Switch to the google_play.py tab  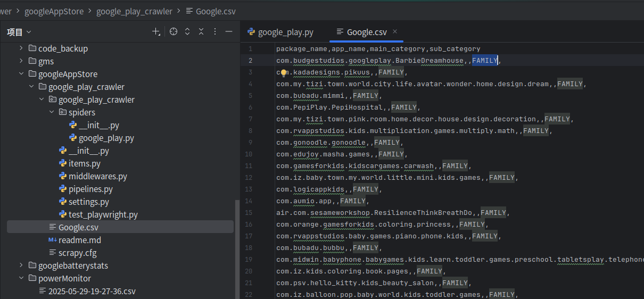point(280,32)
